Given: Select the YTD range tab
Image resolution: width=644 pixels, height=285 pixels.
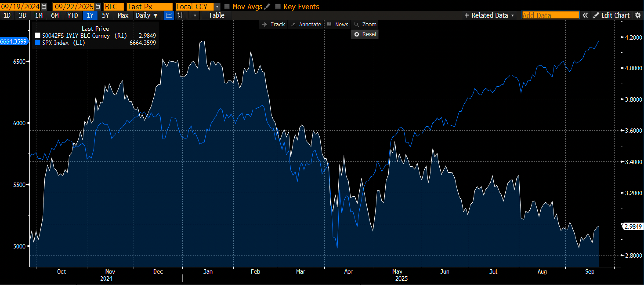Looking at the screenshot, I should point(72,15).
